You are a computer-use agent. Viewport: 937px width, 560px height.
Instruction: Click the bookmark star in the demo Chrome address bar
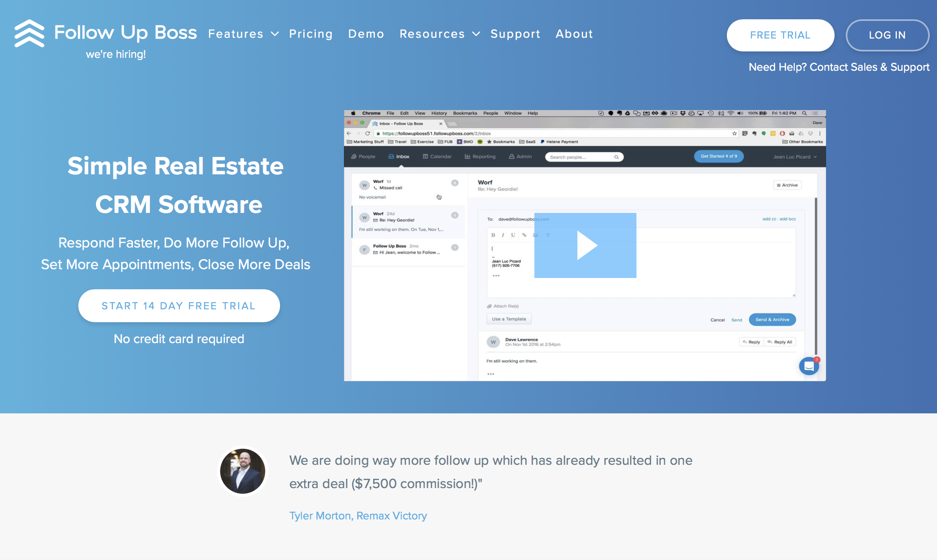[734, 133]
